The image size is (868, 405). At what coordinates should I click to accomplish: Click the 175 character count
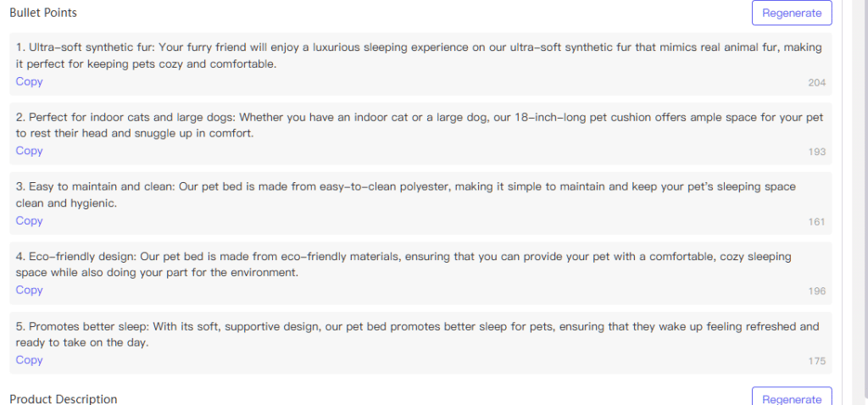(816, 361)
